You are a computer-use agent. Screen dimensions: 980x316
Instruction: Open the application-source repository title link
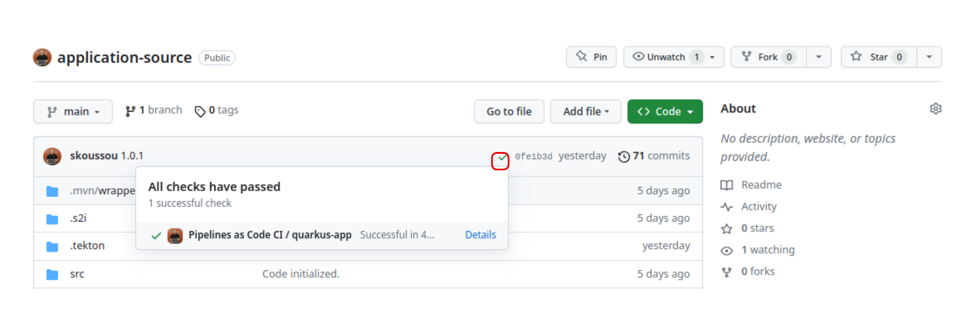[124, 58]
